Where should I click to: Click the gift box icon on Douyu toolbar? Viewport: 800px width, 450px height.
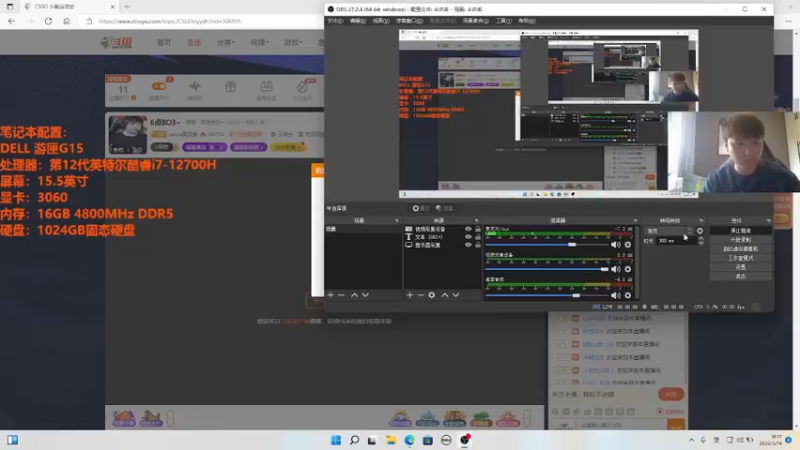pyautogui.click(x=231, y=86)
